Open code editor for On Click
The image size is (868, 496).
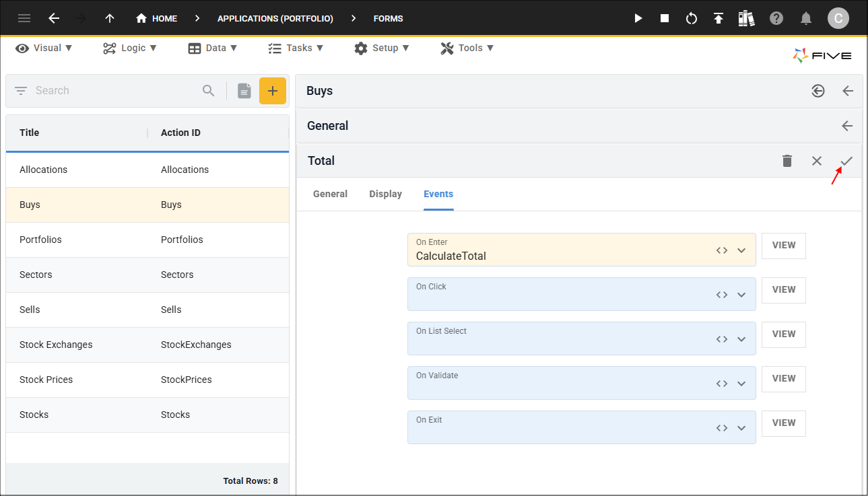tap(722, 295)
